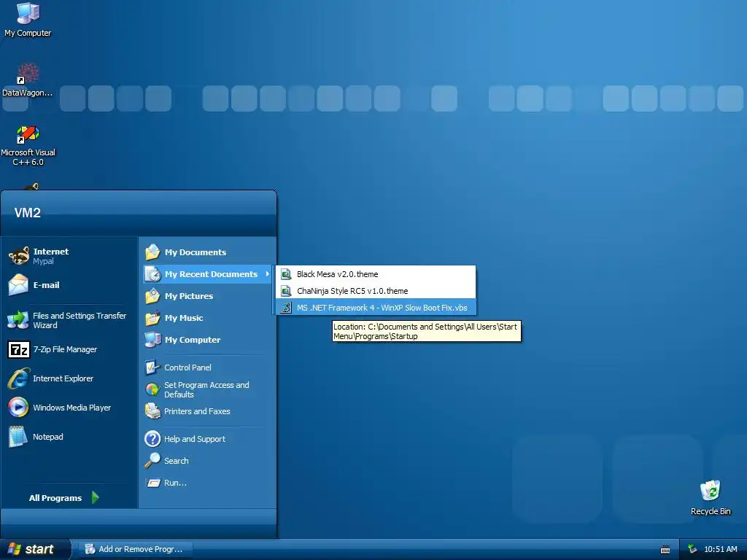Click the VM2 user name header

click(x=27, y=212)
